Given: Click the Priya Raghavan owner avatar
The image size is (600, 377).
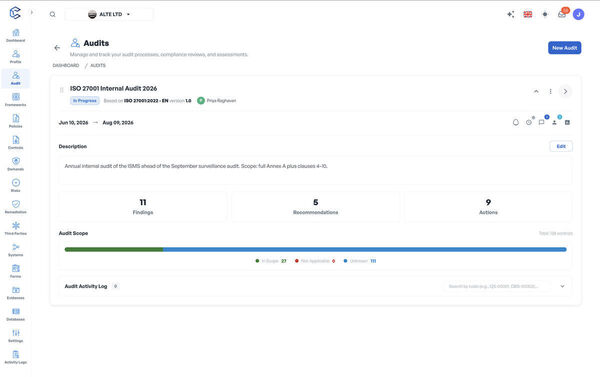Looking at the screenshot, I should (201, 101).
